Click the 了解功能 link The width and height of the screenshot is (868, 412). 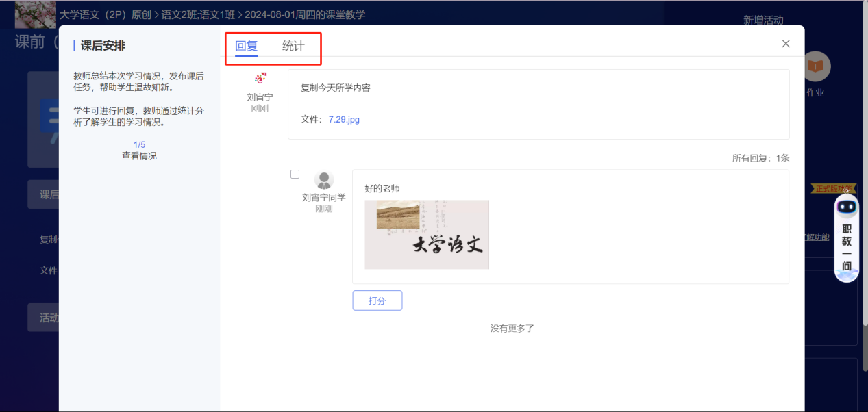(816, 237)
